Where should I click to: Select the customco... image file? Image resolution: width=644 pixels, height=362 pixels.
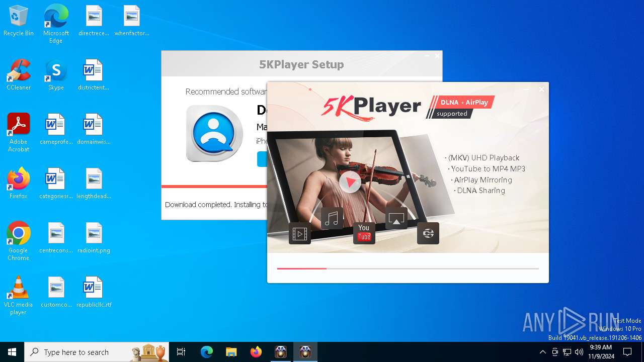coord(56,292)
